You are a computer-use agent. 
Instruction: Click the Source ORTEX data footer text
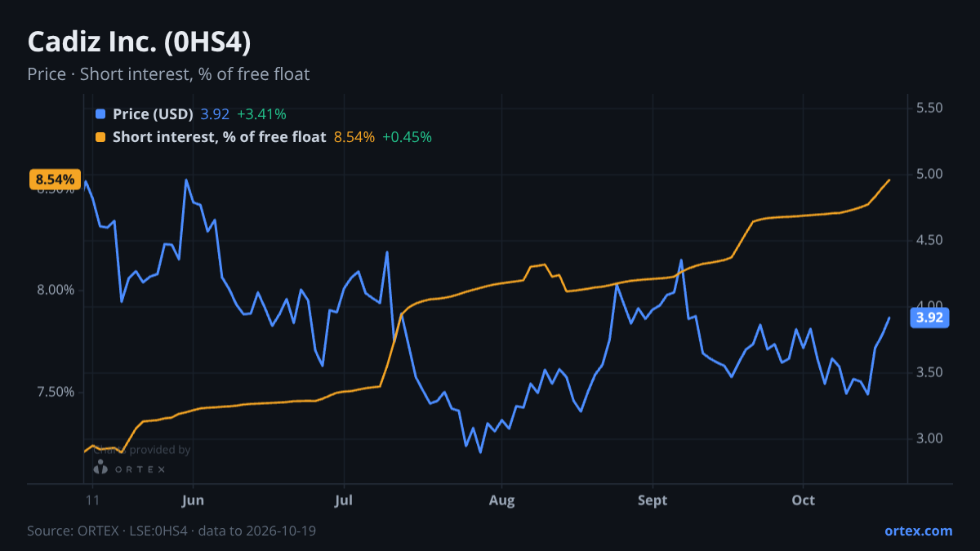(171, 531)
